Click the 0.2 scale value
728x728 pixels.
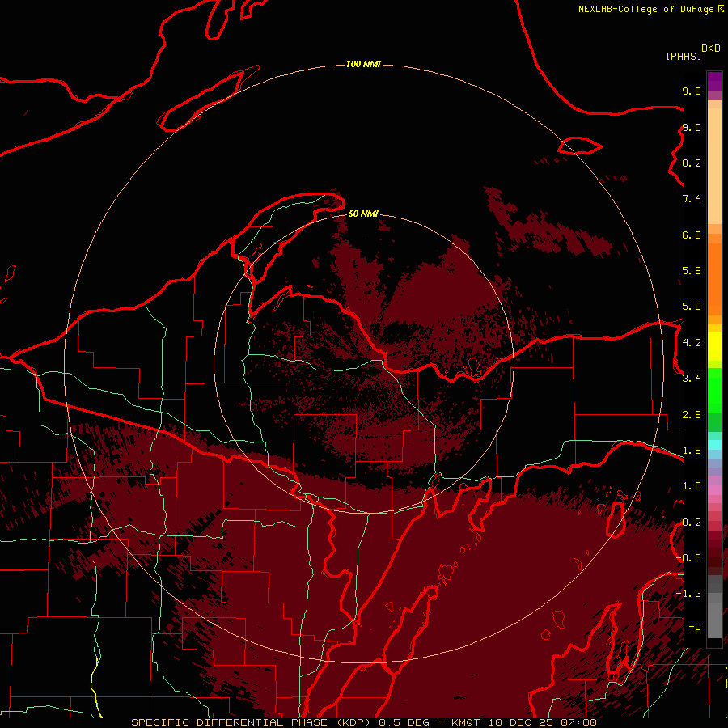pyautogui.click(x=692, y=523)
